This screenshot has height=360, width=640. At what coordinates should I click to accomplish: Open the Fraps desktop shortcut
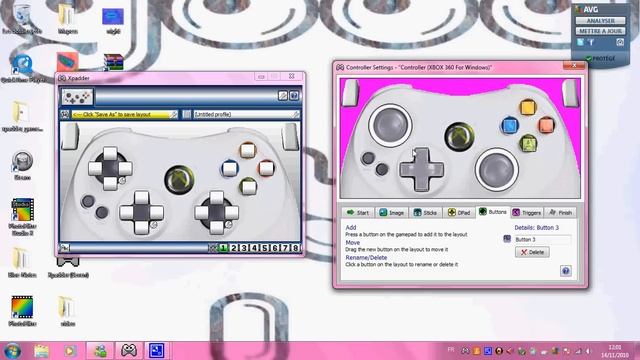22,165
